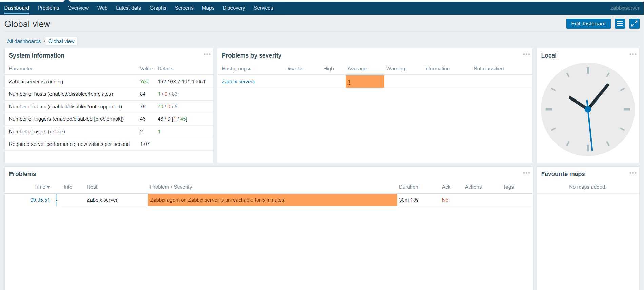
Task: Open the Web monitoring tab
Action: coord(102,8)
